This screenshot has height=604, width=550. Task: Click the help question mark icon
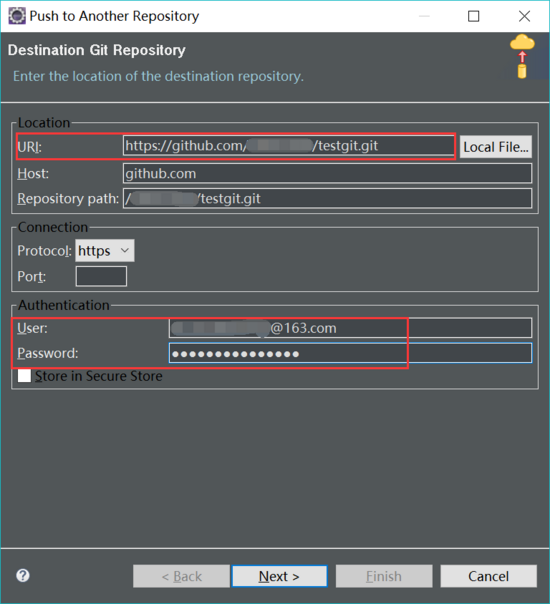[23, 575]
